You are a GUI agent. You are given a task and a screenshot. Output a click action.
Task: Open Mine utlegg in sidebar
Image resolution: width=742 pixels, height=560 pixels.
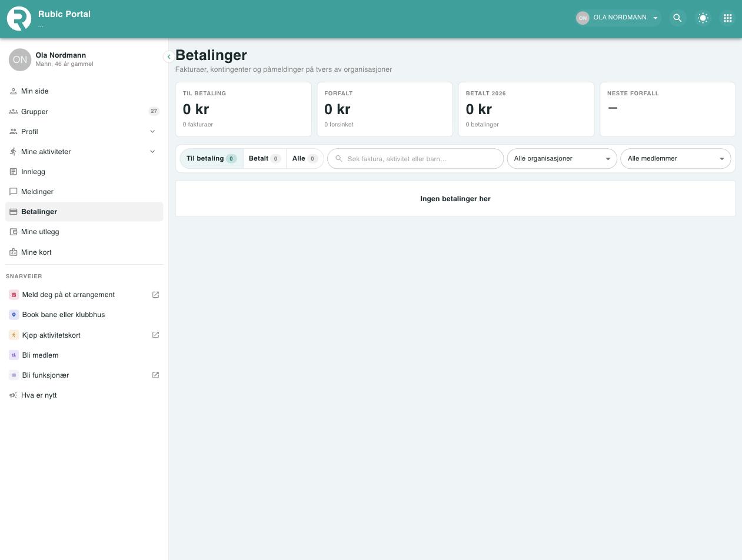(84, 232)
